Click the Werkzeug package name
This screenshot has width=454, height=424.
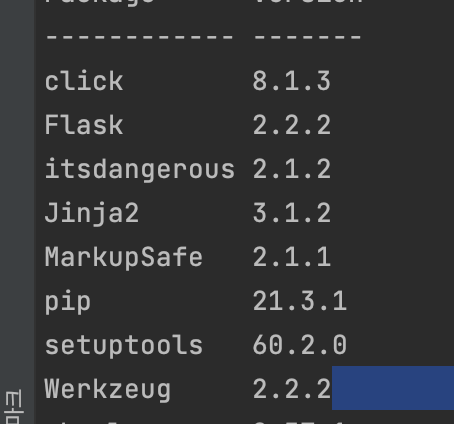(x=108, y=390)
